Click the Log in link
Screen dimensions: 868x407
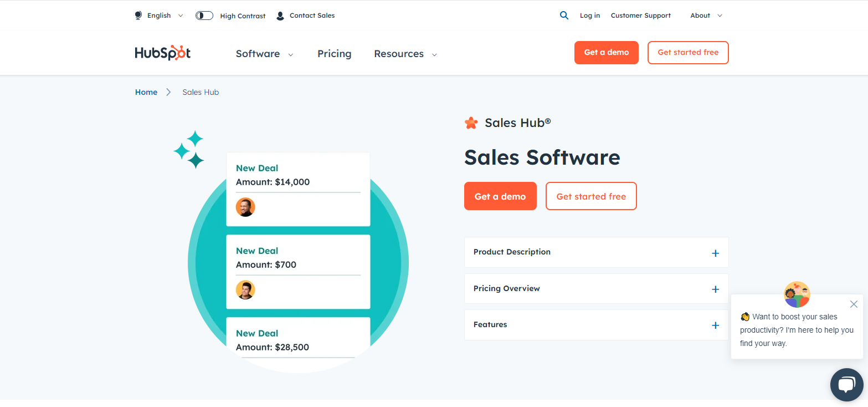point(590,16)
